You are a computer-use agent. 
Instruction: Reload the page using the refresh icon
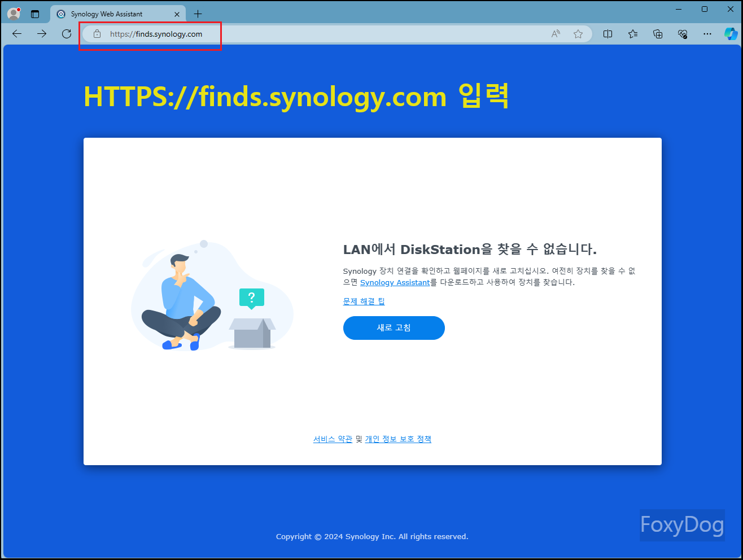[x=67, y=34]
